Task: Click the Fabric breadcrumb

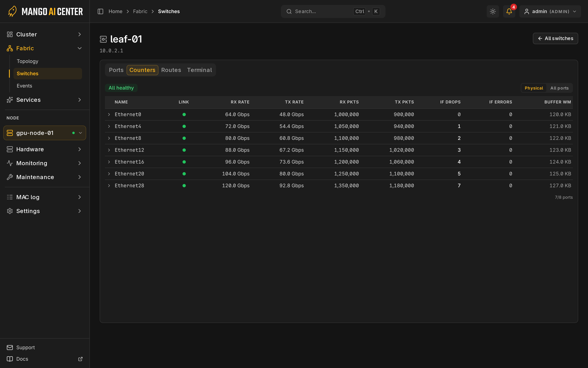Action: 140,11
